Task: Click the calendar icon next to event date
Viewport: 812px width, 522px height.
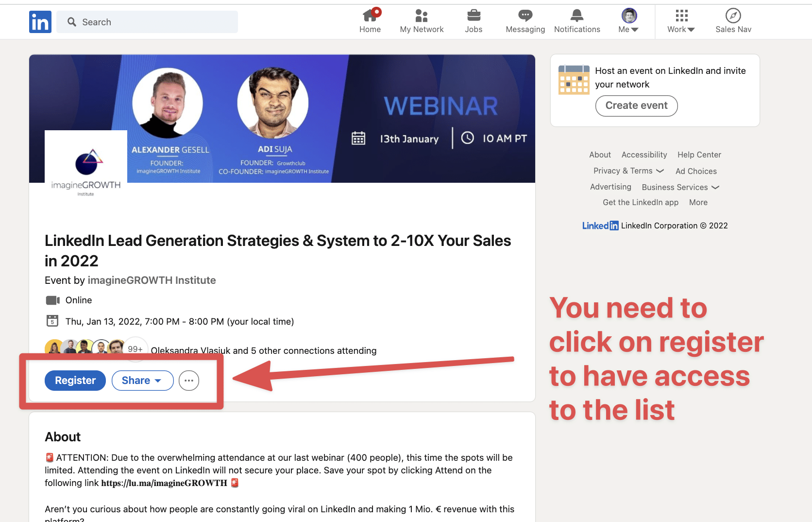Action: coord(52,321)
